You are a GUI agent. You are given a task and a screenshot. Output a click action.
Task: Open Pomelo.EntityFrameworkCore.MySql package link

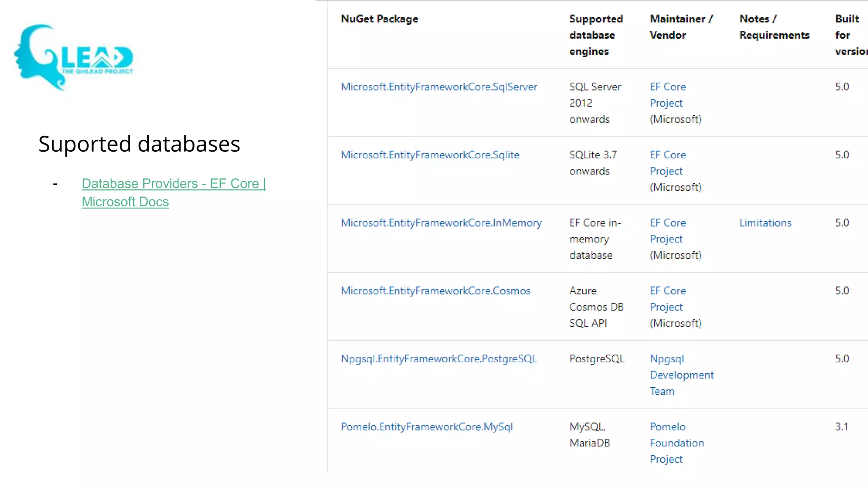pyautogui.click(x=426, y=427)
